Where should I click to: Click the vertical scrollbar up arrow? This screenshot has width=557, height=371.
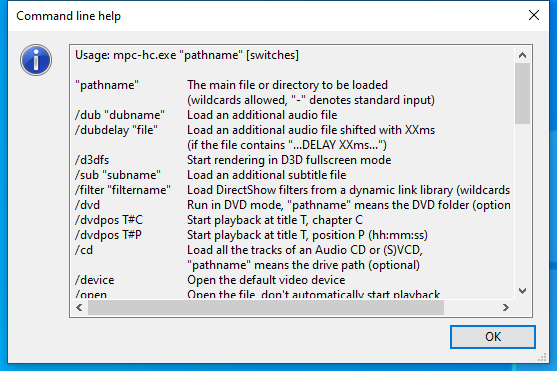tap(522, 55)
